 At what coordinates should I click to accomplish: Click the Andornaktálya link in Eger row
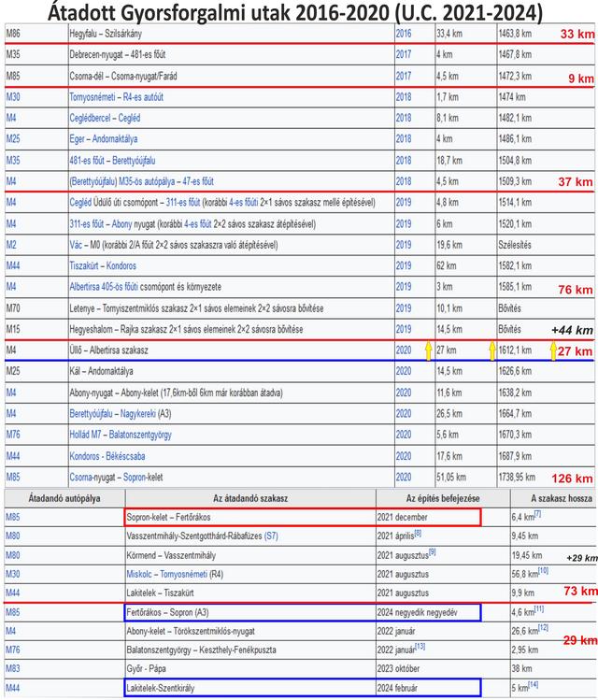pos(115,139)
